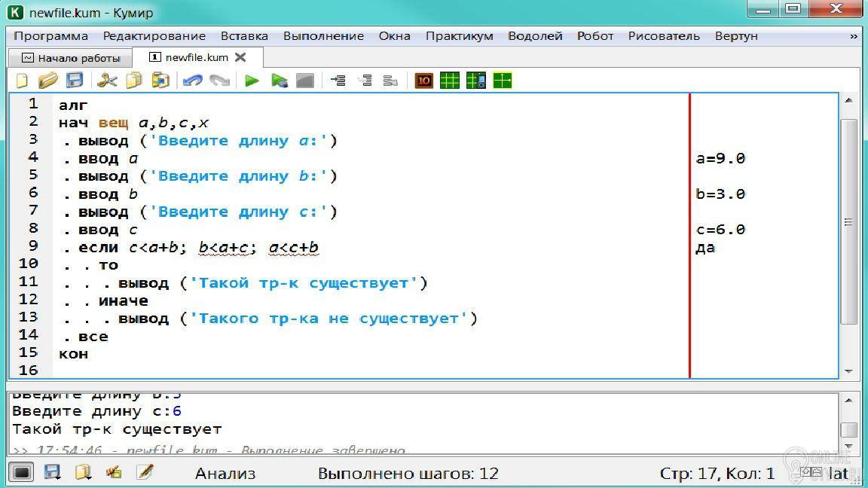Run to end with the third step icon
The height and width of the screenshot is (488, 868).
(390, 81)
